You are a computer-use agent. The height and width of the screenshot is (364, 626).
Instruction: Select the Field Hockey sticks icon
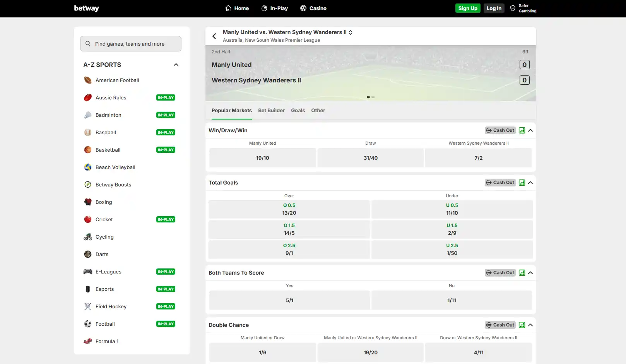pos(88,306)
